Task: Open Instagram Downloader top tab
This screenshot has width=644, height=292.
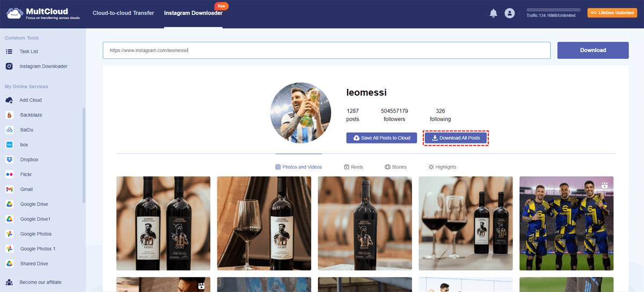Action: click(x=193, y=13)
